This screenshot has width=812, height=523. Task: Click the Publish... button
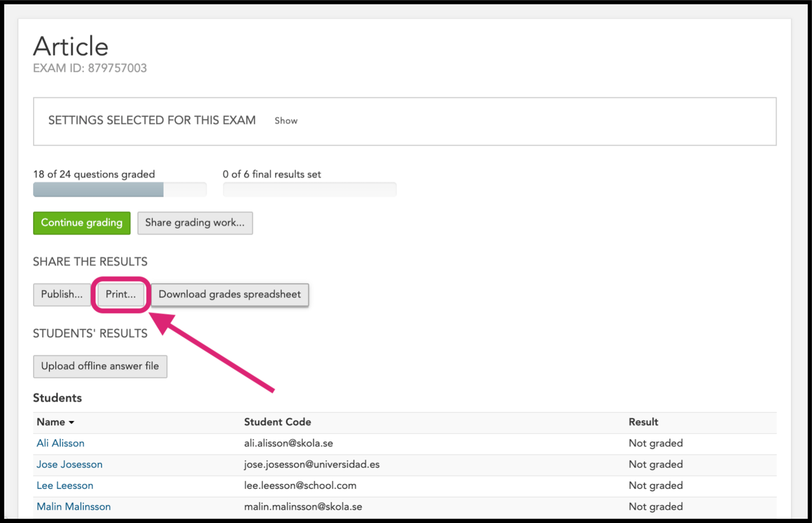62,295
